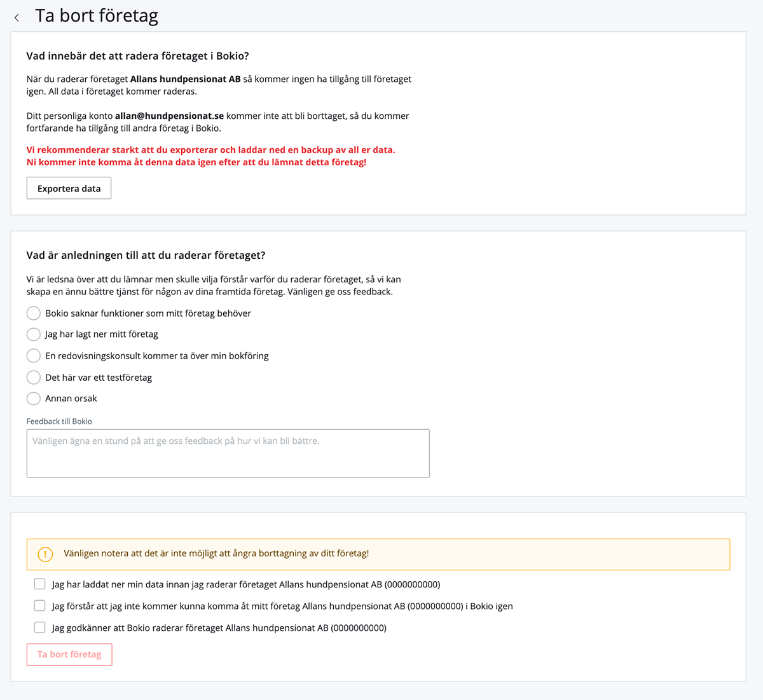
Task: Select 'Bokio saknar funktioner som mitt företag behöver'
Action: coord(34,313)
